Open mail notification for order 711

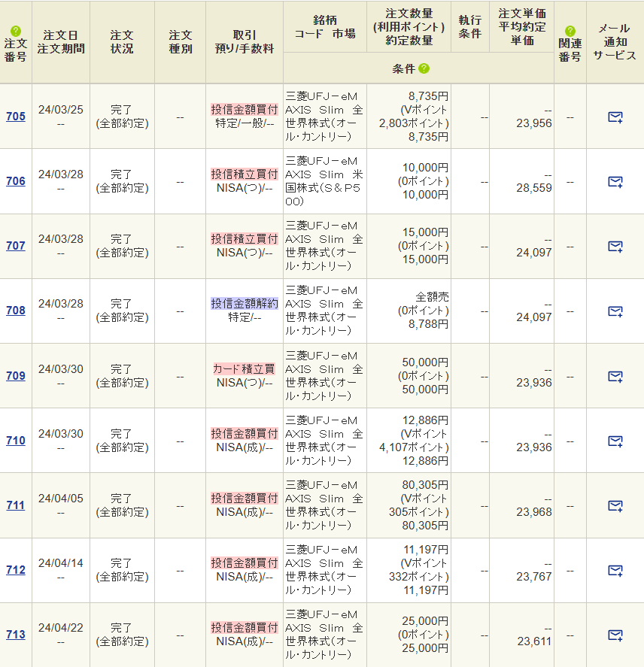(x=615, y=506)
